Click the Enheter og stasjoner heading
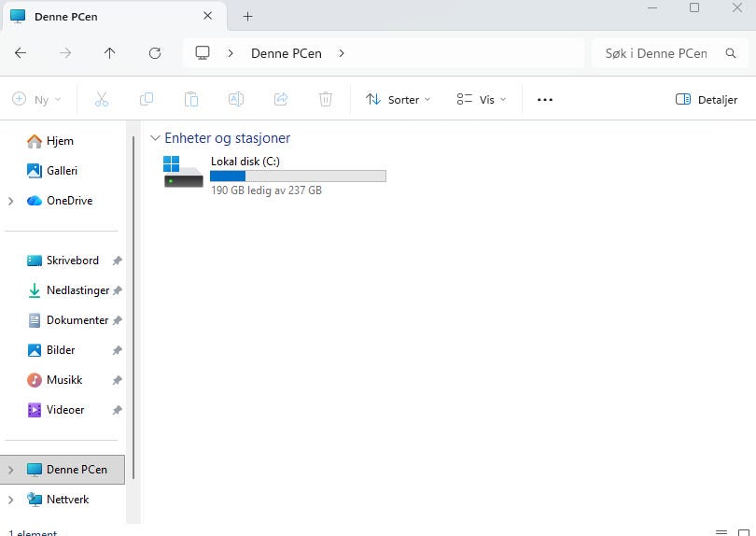The image size is (756, 536). 228,138
